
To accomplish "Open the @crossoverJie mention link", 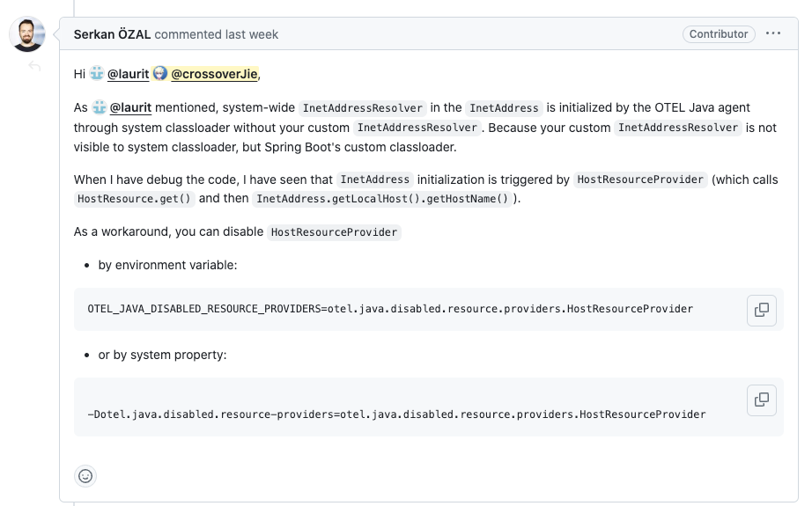I will (214, 74).
